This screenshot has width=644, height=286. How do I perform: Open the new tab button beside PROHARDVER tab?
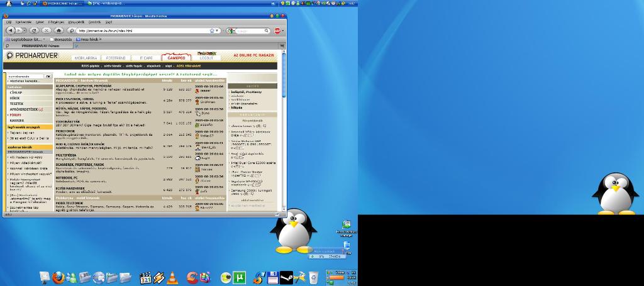click(x=76, y=45)
